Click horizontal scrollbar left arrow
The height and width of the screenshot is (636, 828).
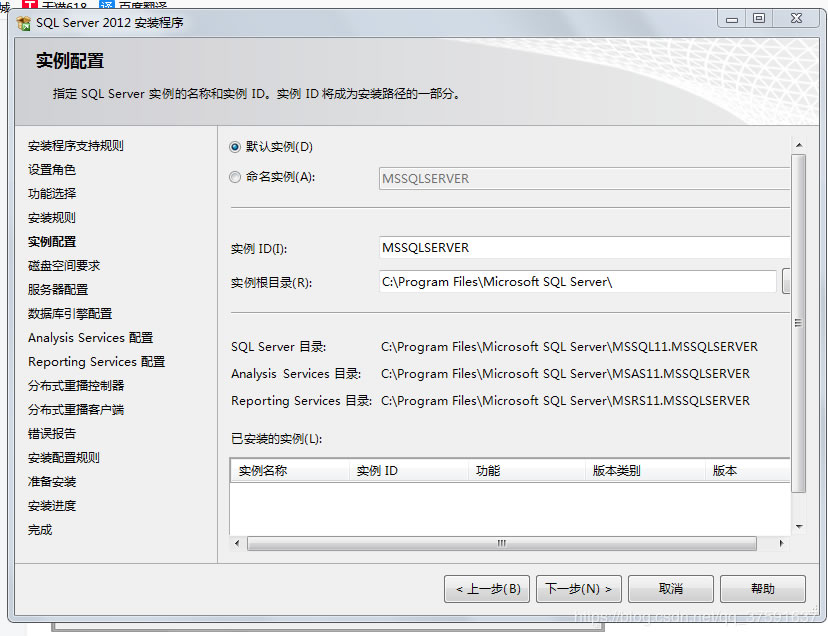(x=237, y=544)
